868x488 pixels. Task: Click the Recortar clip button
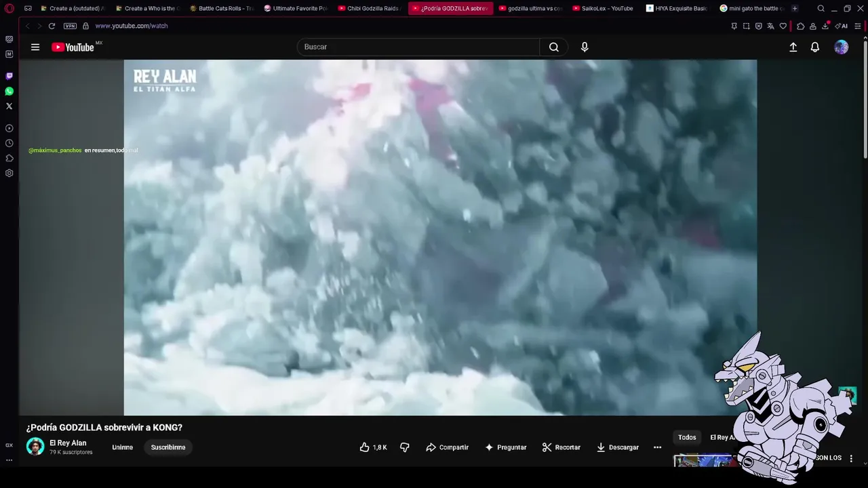point(561,447)
